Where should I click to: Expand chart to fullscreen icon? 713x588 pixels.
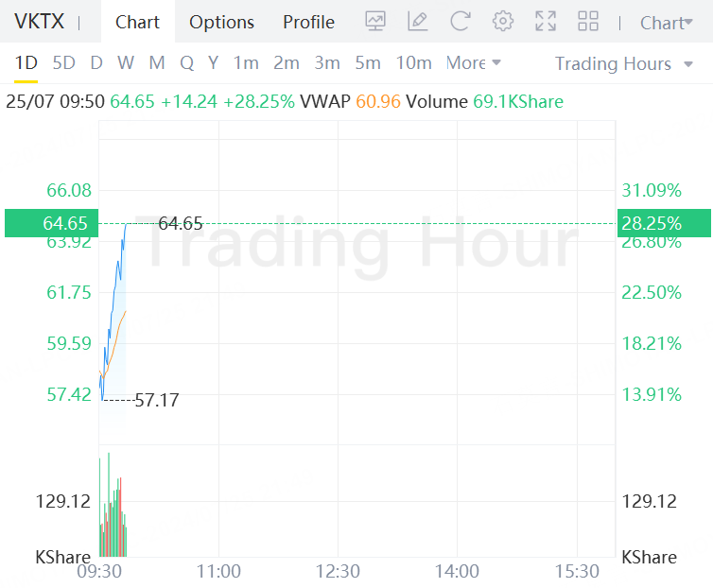(x=546, y=21)
